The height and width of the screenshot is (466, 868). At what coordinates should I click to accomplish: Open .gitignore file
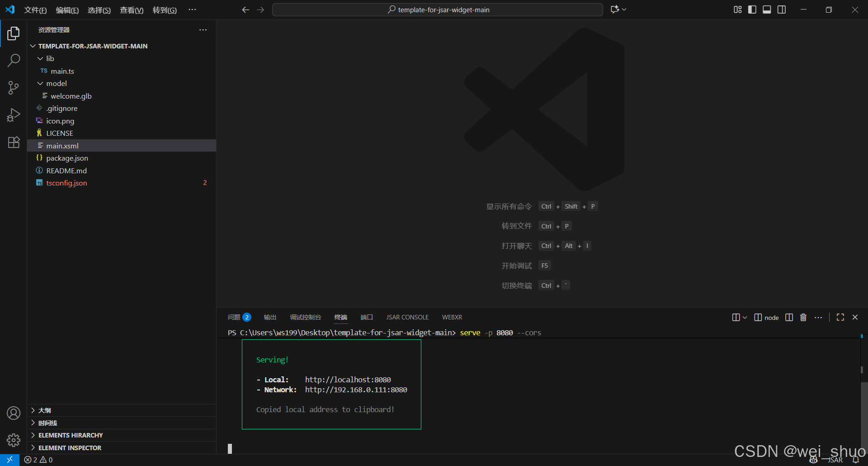[122, 108]
